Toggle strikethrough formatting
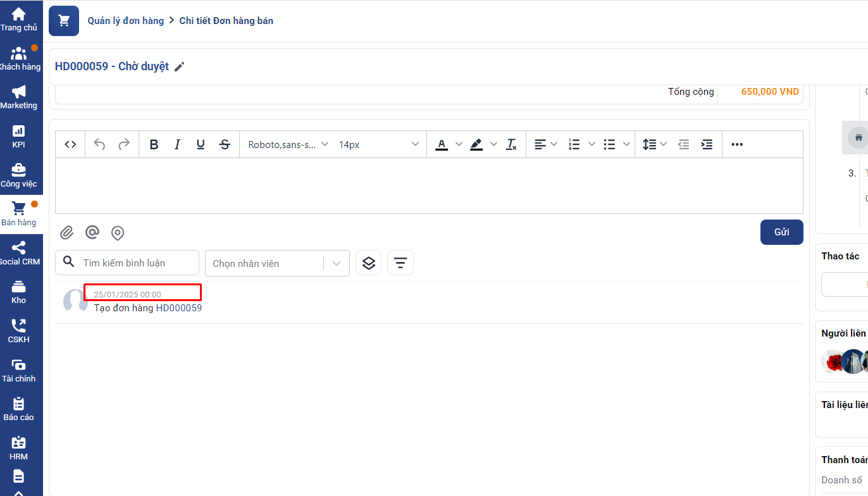This screenshot has height=496, width=868. (x=225, y=144)
